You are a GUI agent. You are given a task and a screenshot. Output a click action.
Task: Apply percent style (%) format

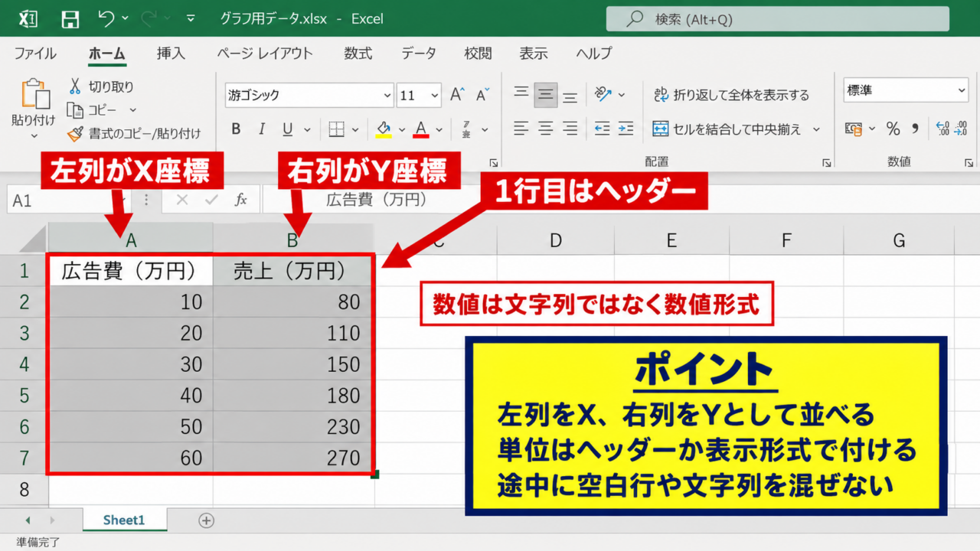point(893,129)
